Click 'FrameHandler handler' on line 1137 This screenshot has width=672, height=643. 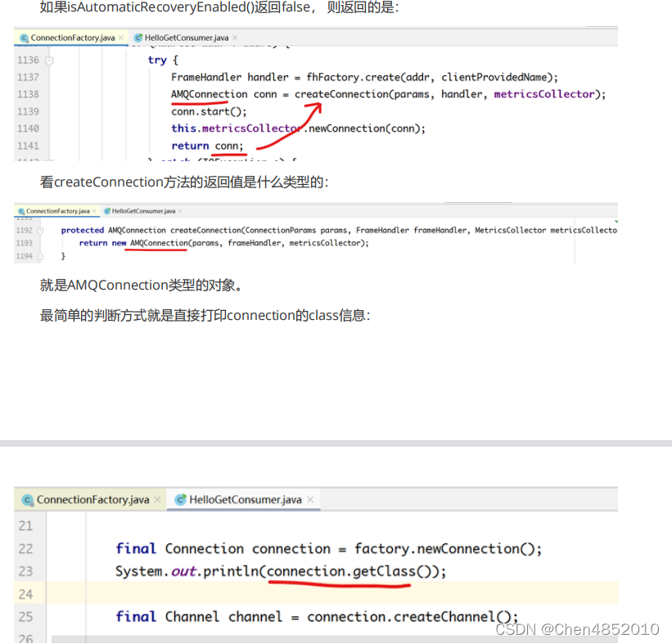pyautogui.click(x=230, y=77)
